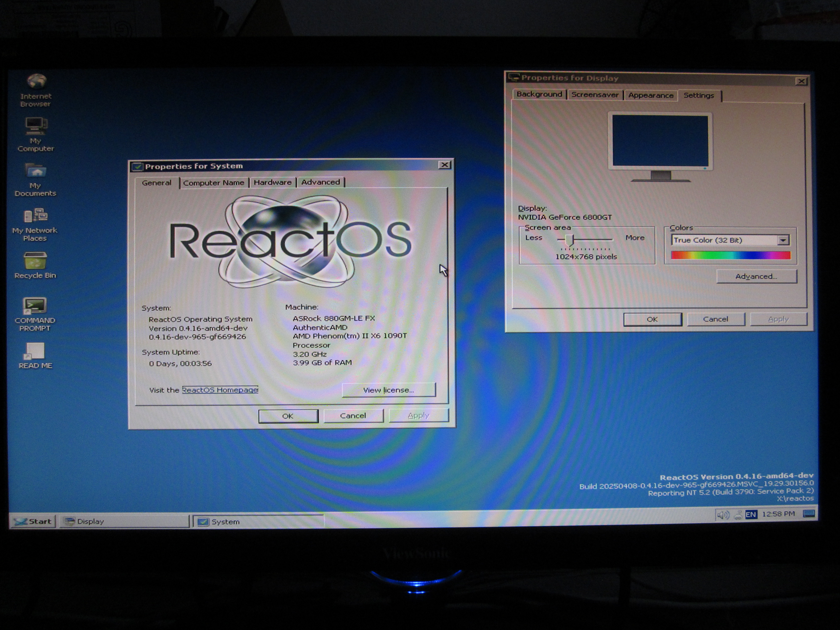The height and width of the screenshot is (630, 840).
Task: Click the ASRock 880GM-LE FX text
Action: coord(334,318)
